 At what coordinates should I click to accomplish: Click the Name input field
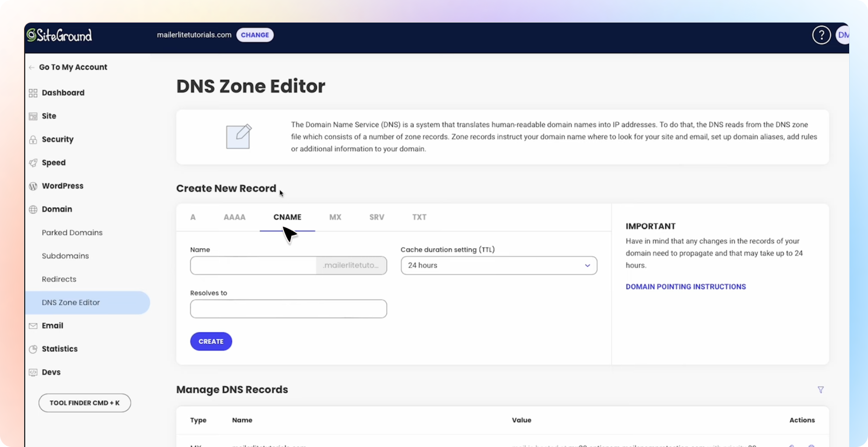pyautogui.click(x=253, y=265)
